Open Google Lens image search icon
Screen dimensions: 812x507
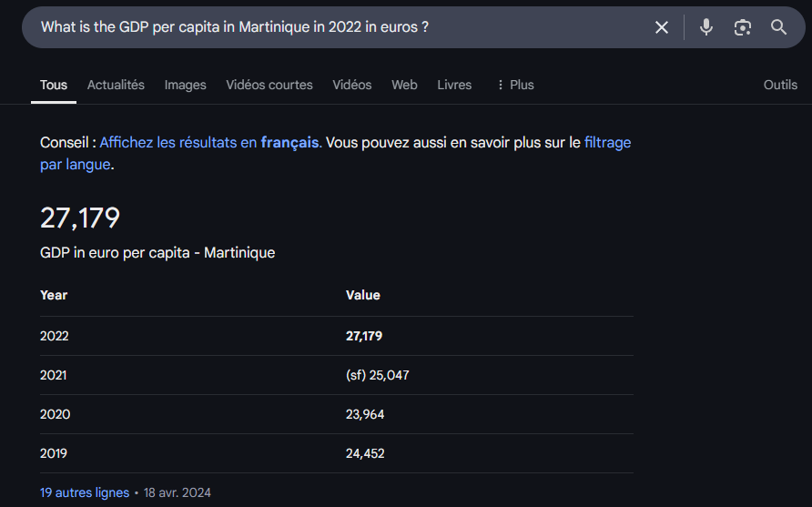743,27
